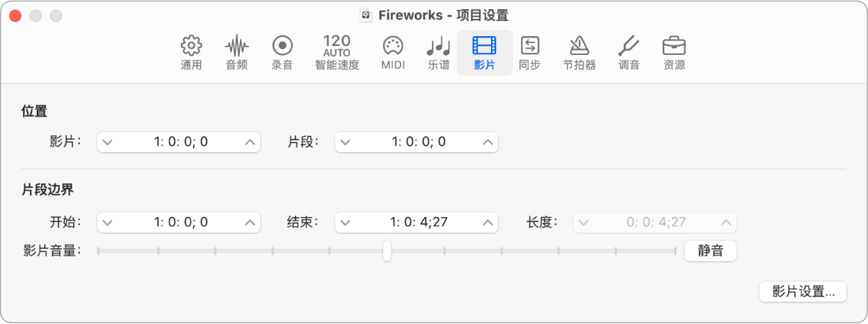Click the 位置 section heading

click(34, 111)
